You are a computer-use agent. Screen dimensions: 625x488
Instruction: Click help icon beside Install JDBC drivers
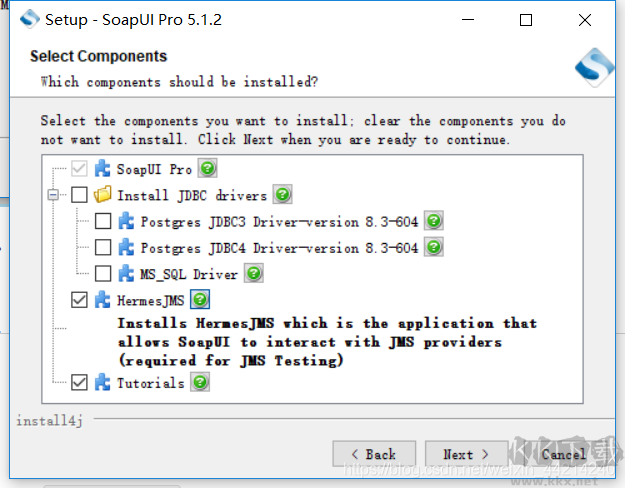tap(283, 195)
